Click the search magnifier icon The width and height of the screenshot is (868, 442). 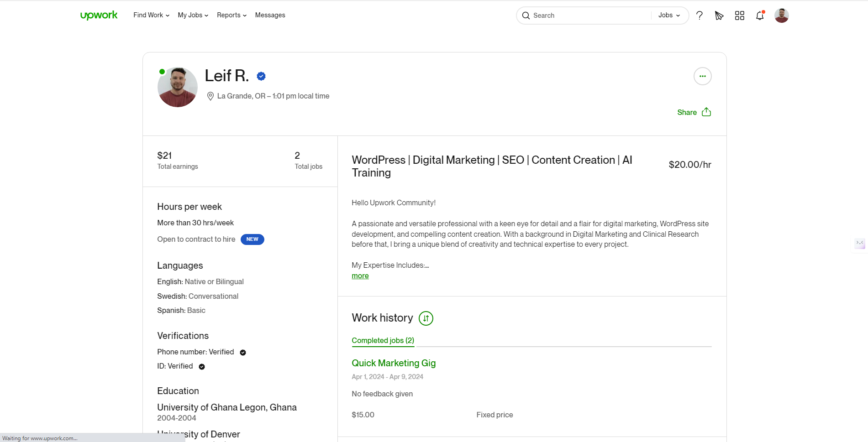click(526, 16)
